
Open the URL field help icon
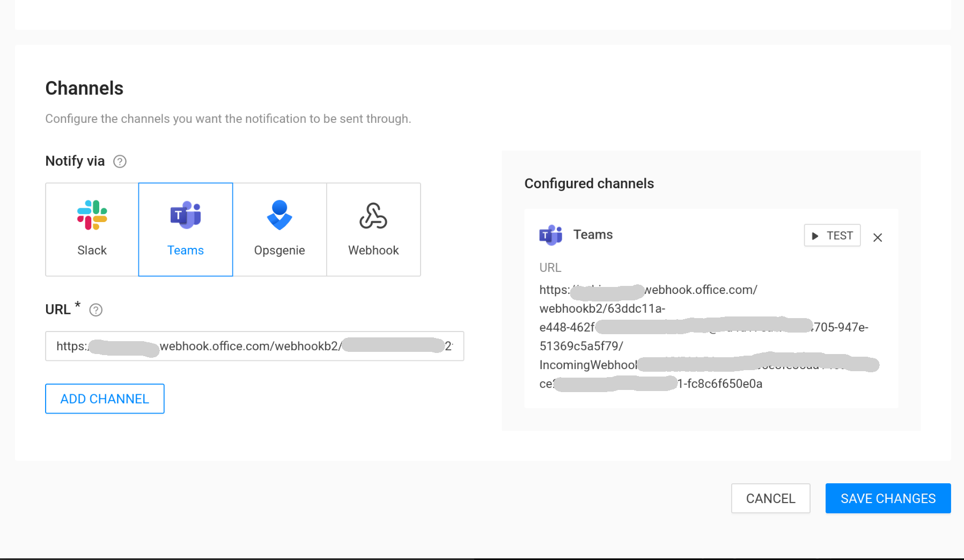tap(95, 310)
